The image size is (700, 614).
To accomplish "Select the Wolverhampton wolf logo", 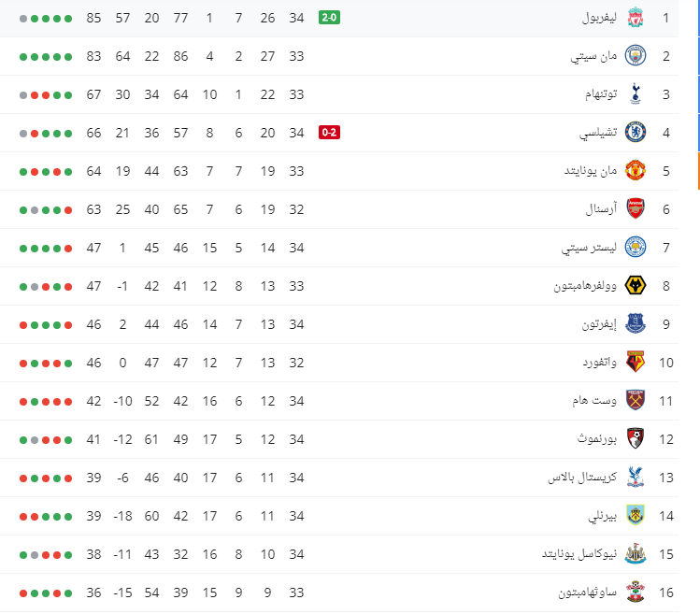I will pos(635,286).
